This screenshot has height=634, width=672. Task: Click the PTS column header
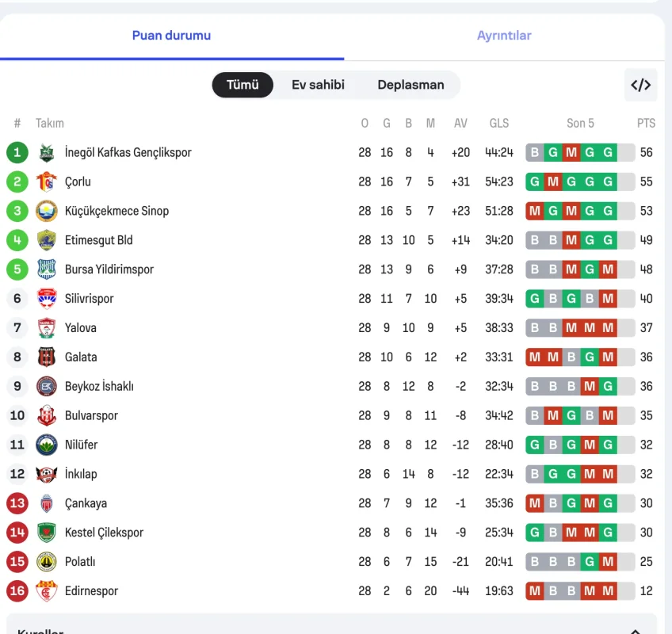point(646,123)
